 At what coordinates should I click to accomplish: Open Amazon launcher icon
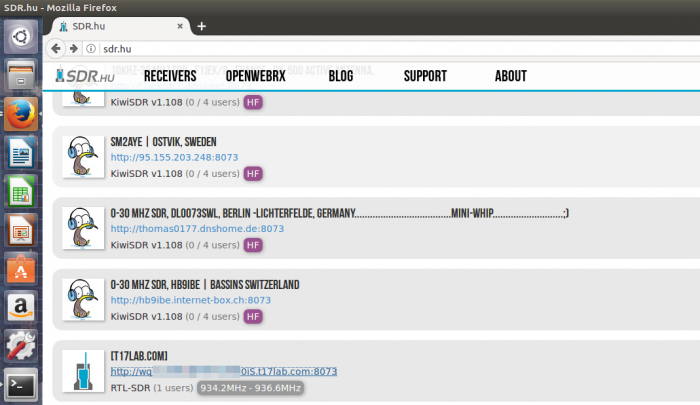coord(21,307)
